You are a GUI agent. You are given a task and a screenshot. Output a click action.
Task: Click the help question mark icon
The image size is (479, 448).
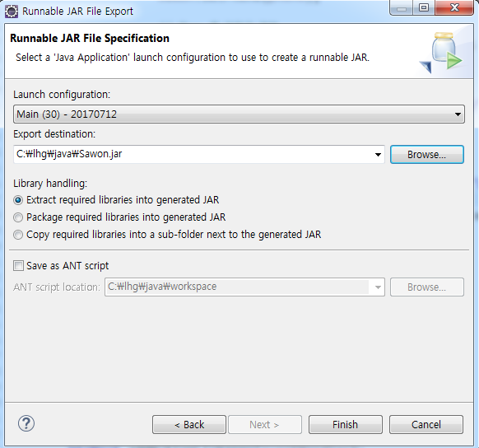(26, 423)
